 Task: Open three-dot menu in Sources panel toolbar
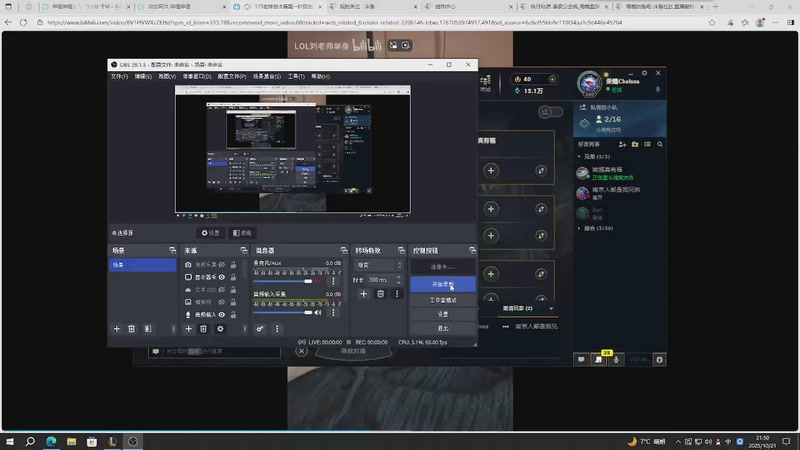(x=245, y=329)
